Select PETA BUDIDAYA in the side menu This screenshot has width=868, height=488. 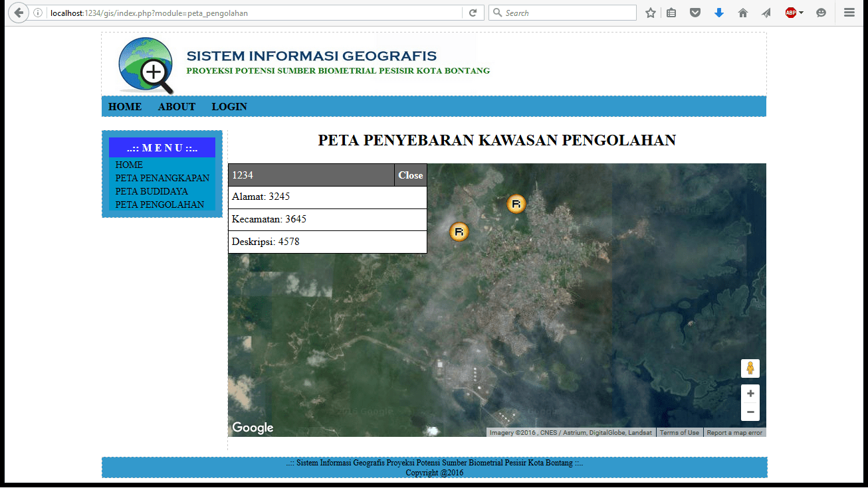(152, 191)
